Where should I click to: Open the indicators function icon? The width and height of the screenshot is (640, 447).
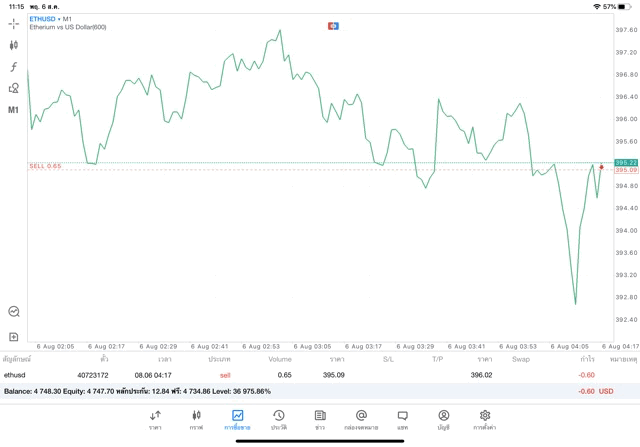[14, 67]
